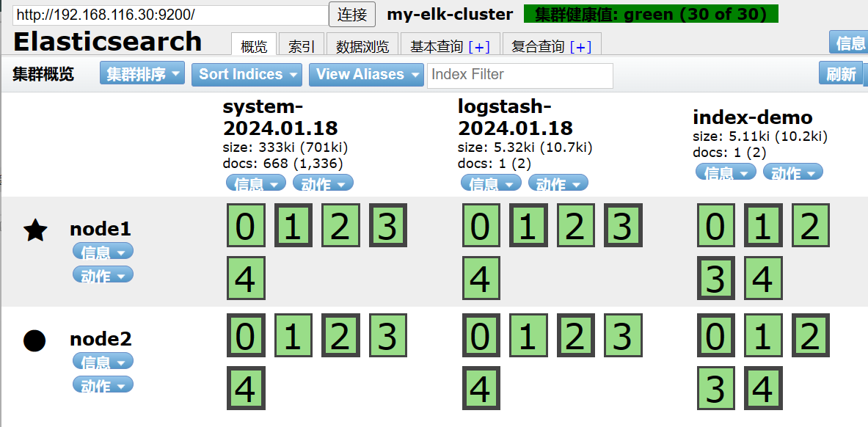Select shard 4 of logstash index on node1
868x427 pixels.
coord(481,278)
